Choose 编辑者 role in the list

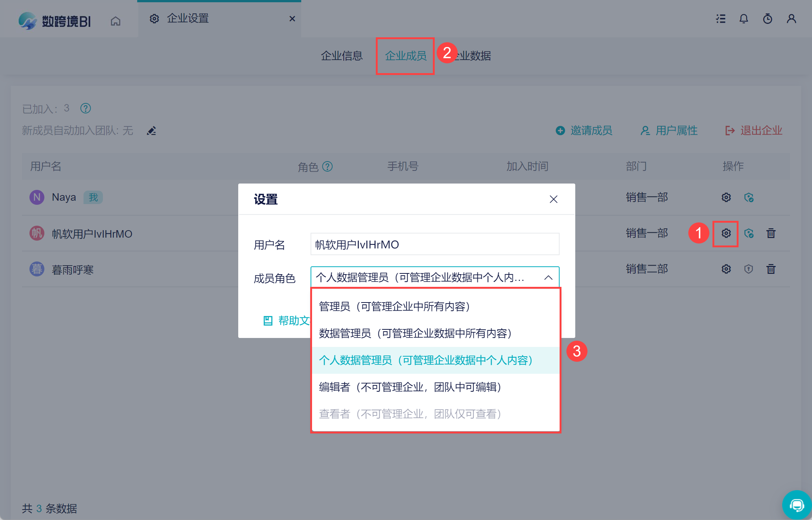coord(410,387)
